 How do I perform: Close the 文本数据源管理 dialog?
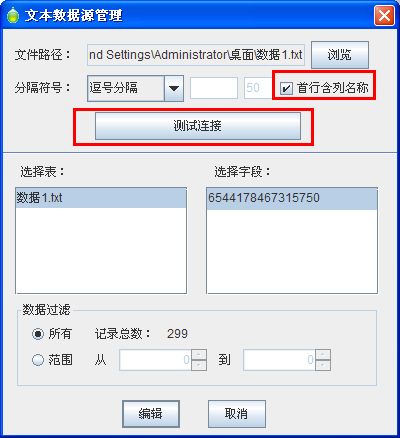pyautogui.click(x=384, y=15)
